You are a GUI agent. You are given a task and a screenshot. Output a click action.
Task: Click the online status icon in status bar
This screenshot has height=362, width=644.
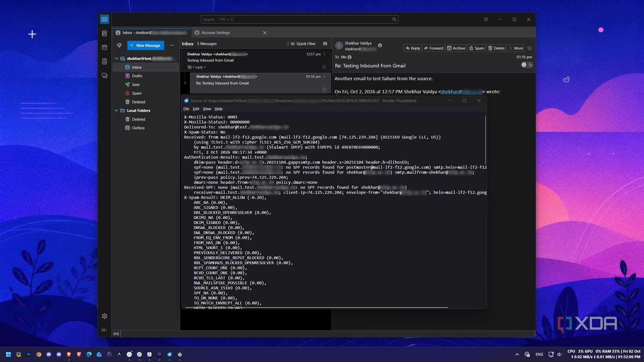[116, 334]
